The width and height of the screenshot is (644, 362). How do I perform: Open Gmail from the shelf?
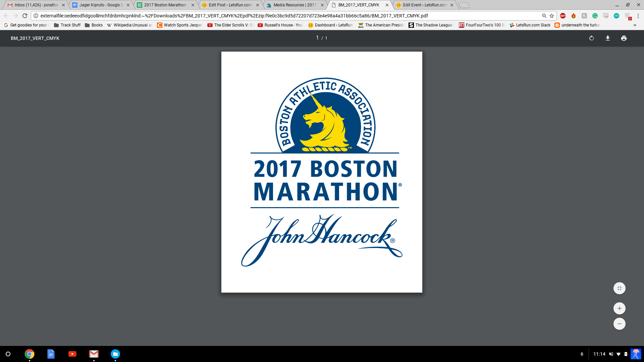pyautogui.click(x=94, y=354)
